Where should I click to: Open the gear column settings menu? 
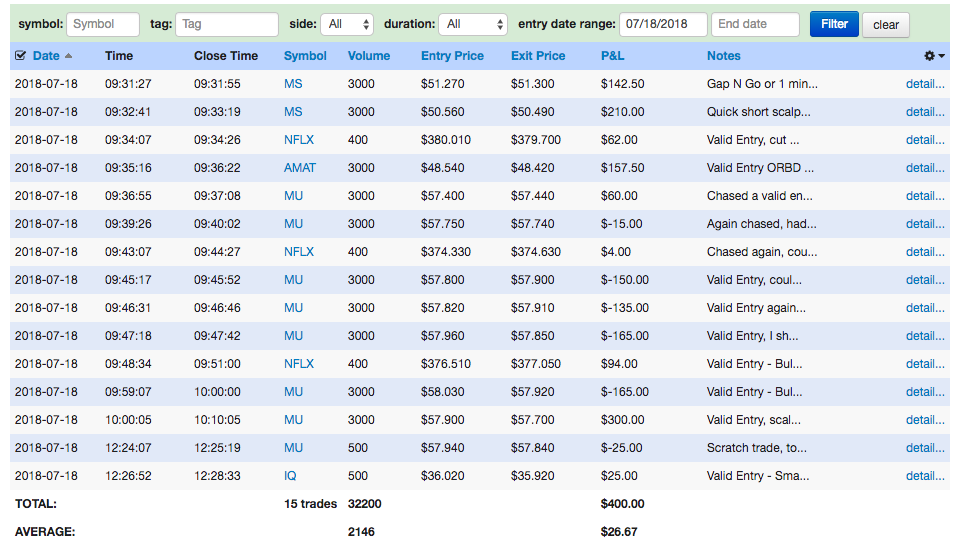click(x=935, y=56)
